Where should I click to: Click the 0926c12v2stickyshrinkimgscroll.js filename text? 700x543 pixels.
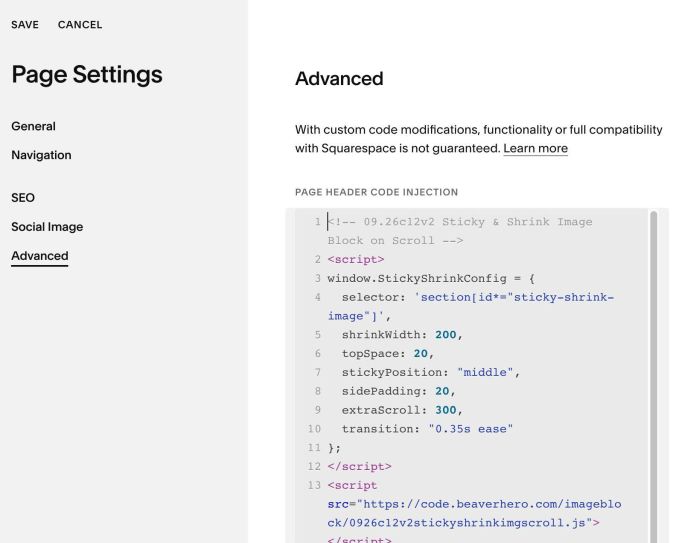(x=467, y=523)
